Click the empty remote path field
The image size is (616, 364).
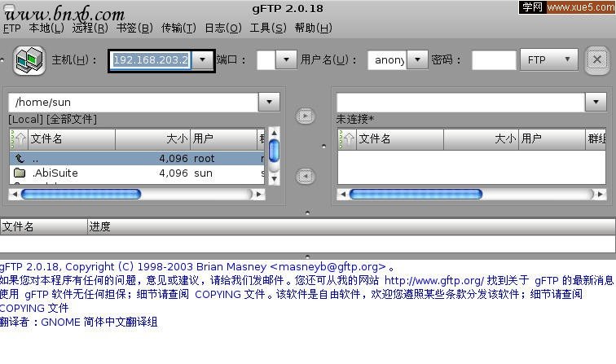pos(461,102)
